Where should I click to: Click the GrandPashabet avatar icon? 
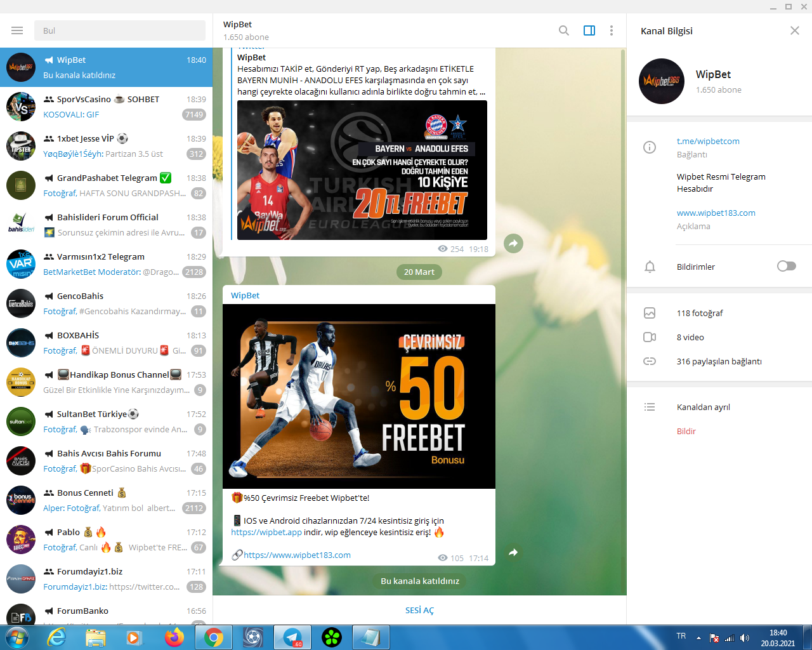21,185
